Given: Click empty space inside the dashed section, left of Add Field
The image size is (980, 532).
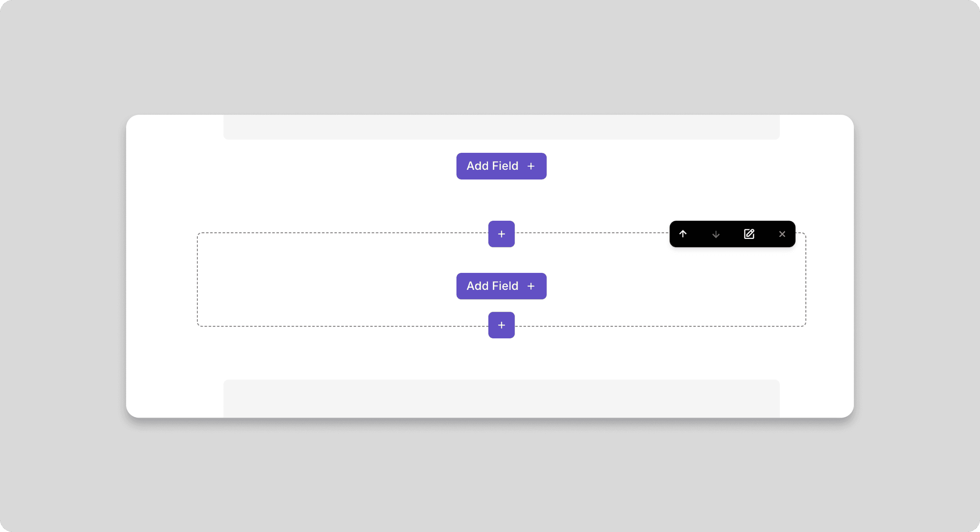Looking at the screenshot, I should pos(323,283).
